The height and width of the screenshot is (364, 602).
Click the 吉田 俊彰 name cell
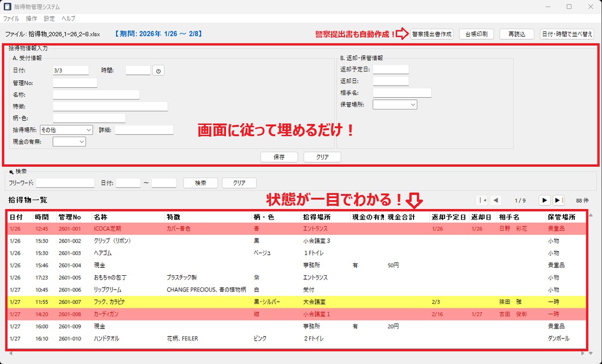click(x=513, y=314)
